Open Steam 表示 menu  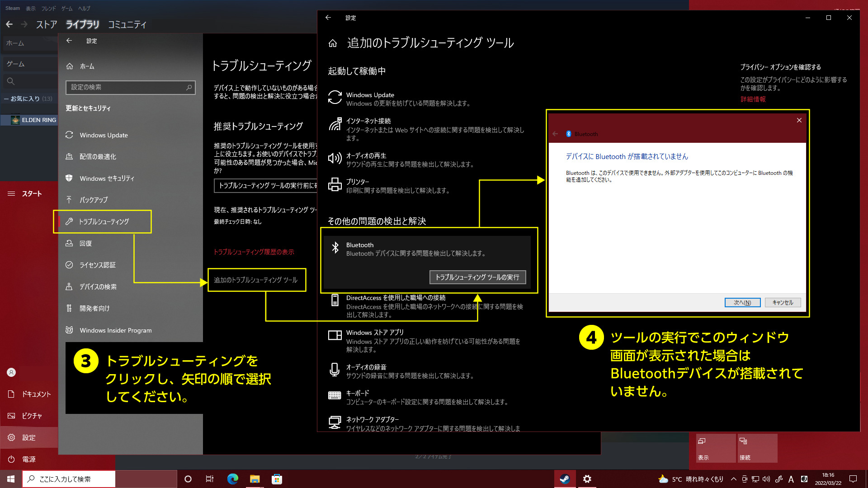tap(31, 8)
